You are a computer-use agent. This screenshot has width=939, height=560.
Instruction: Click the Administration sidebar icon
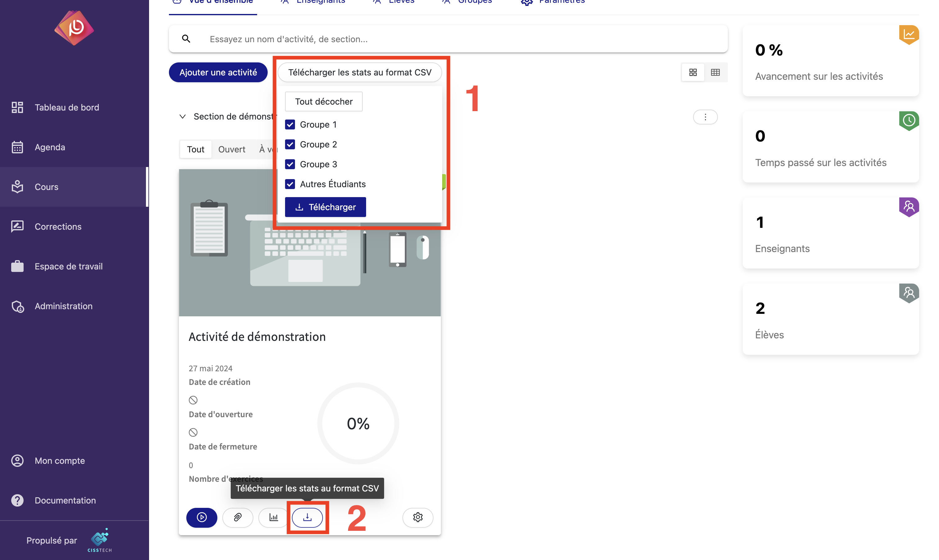(19, 306)
